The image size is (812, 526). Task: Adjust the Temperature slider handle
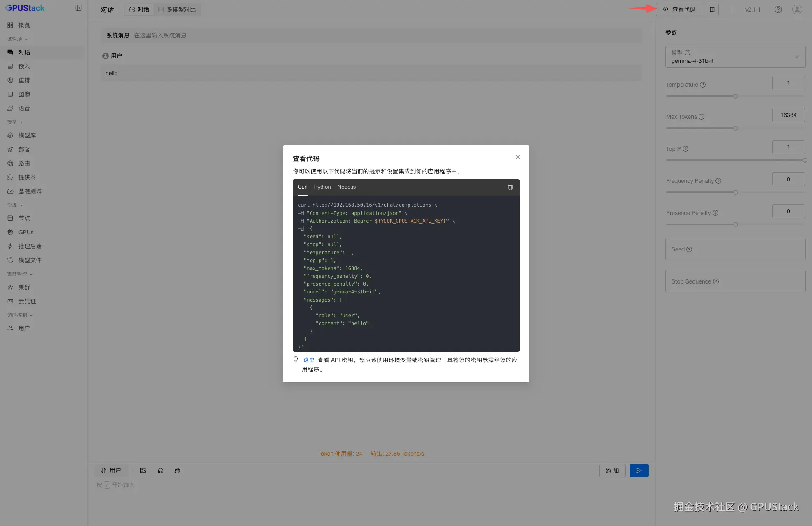[x=735, y=96]
